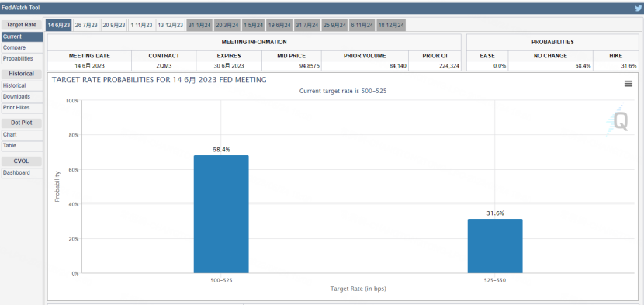Viewport: 644px width, 305px height.
Task: Open the Historical sidebar link
Action: [22, 85]
